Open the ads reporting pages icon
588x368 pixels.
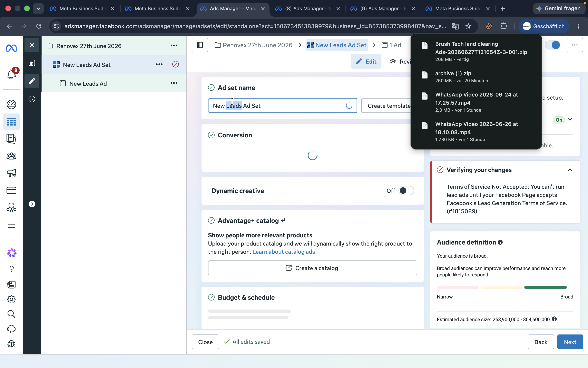11,139
